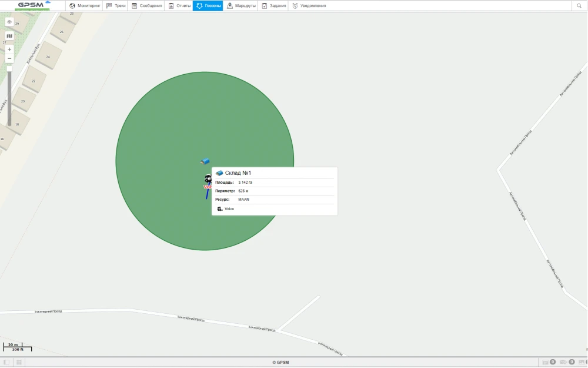Open the Маршруты tab
588x368 pixels.
point(241,6)
